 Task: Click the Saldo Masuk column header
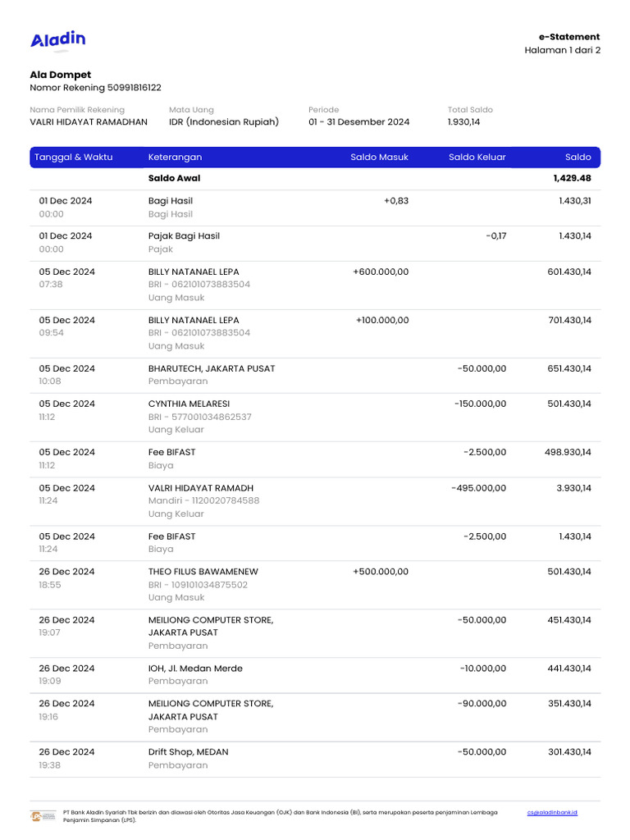pos(379,157)
